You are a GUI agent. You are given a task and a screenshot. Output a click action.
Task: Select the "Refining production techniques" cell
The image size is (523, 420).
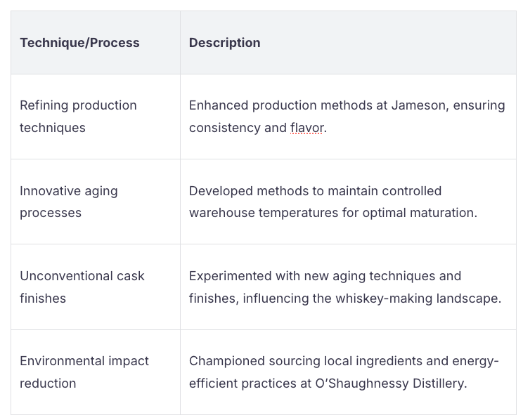click(78, 117)
